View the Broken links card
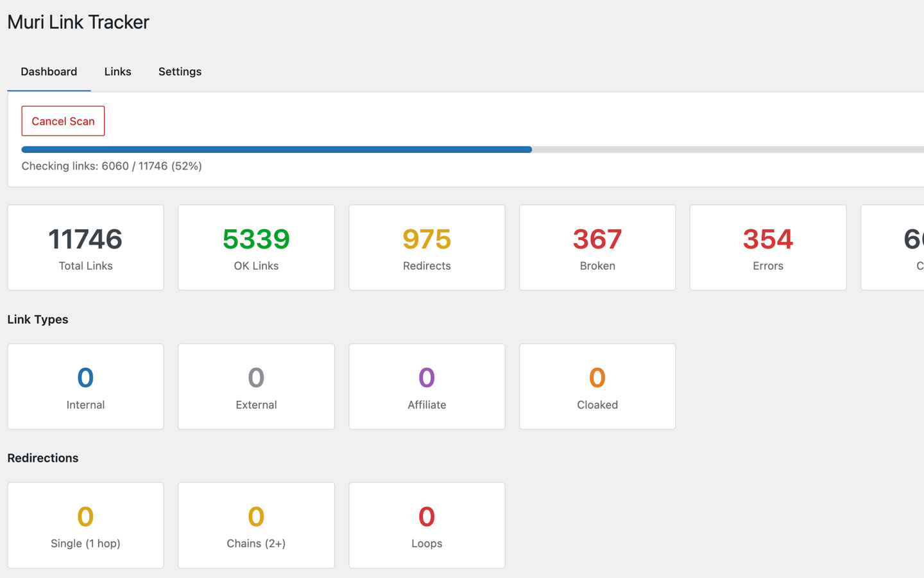Screen dimensions: 924x578 [597, 247]
